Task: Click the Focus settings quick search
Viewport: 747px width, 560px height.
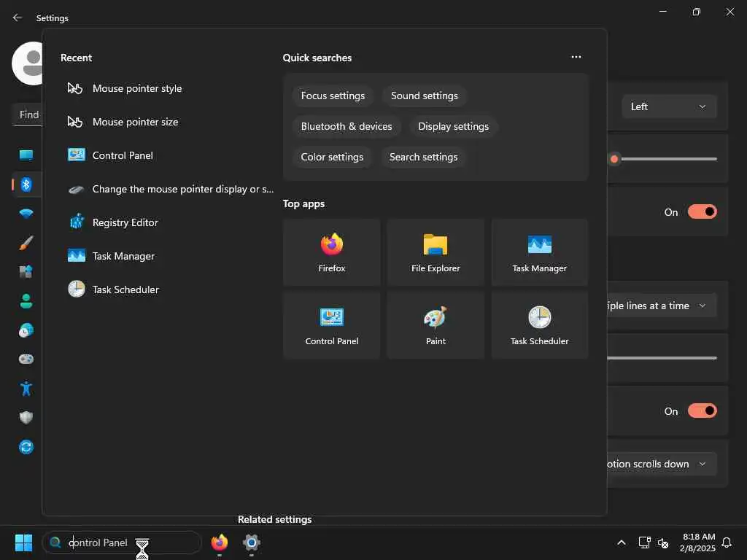Action: point(333,96)
